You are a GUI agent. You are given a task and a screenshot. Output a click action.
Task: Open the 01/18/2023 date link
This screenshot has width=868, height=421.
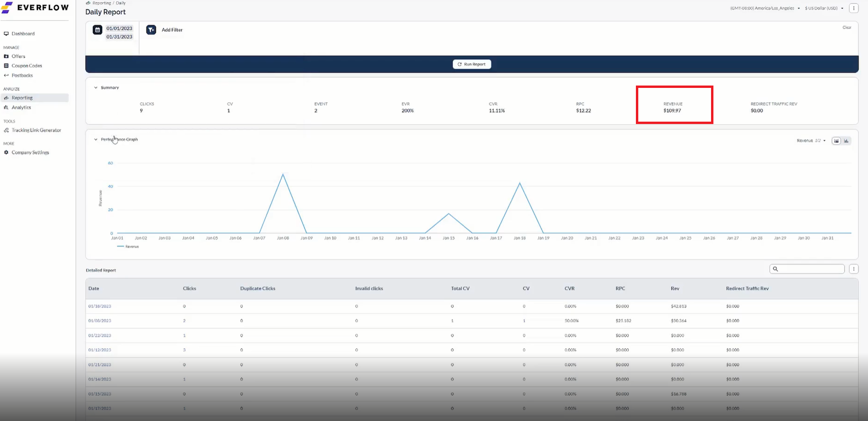click(x=100, y=306)
